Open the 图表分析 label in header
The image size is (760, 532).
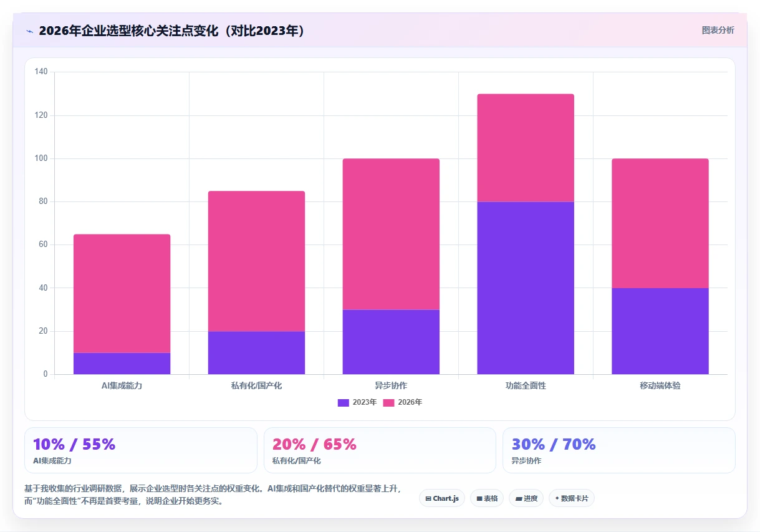[718, 30]
